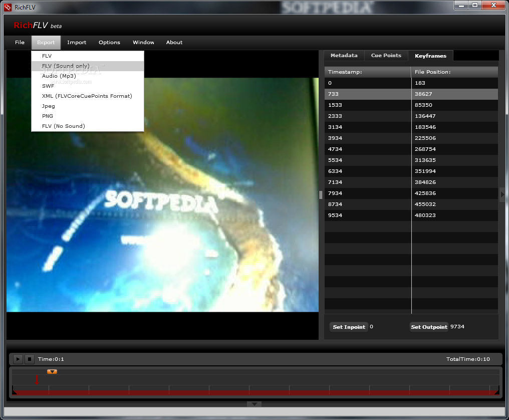Click file position value 183
The width and height of the screenshot is (509, 420).
[x=420, y=83]
